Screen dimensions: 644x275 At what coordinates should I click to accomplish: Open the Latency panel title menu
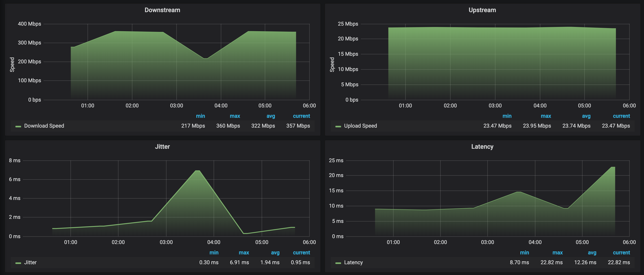(x=482, y=147)
